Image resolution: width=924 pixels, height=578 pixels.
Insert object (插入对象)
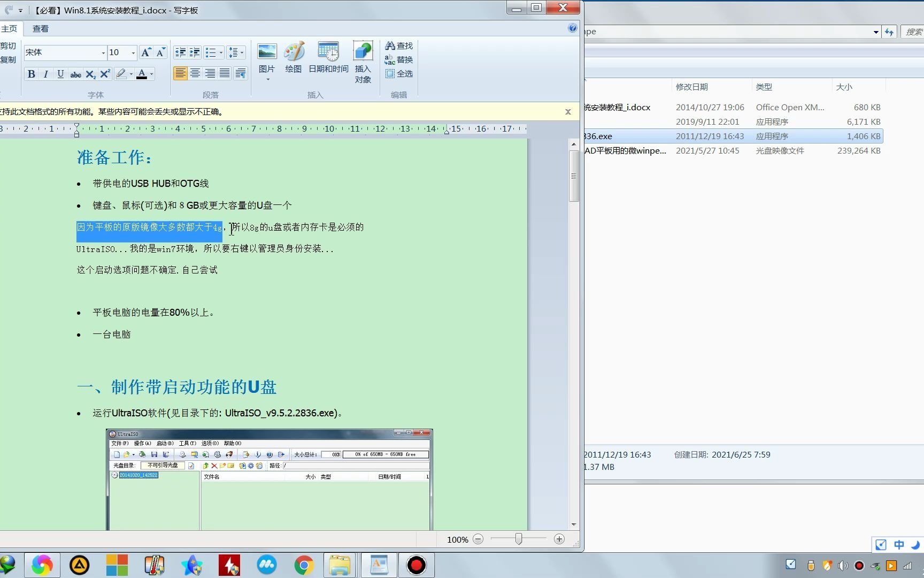[363, 63]
